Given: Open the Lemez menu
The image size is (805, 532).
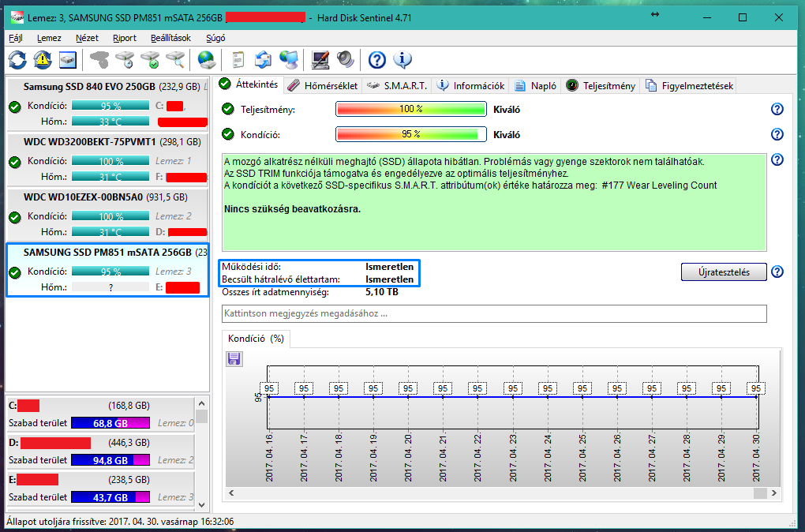Looking at the screenshot, I should 49,38.
